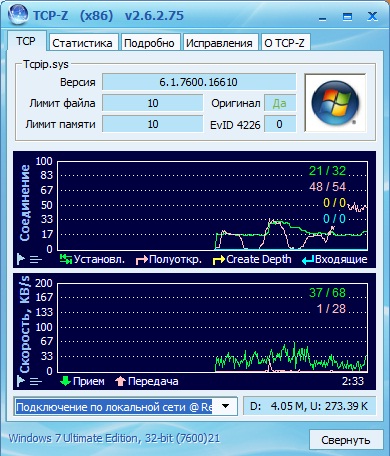Select the Подключение по локальной сети combo box
The width and height of the screenshot is (390, 456).
coord(126,406)
